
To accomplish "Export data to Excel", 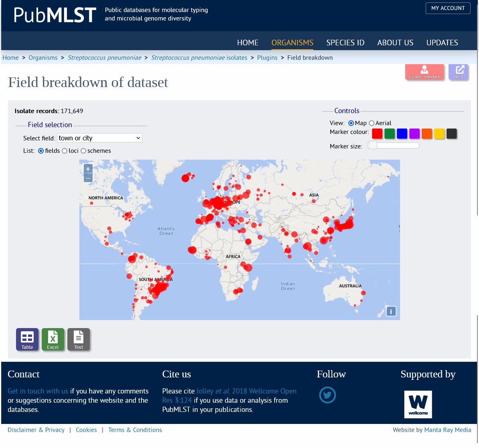I will 53,339.
